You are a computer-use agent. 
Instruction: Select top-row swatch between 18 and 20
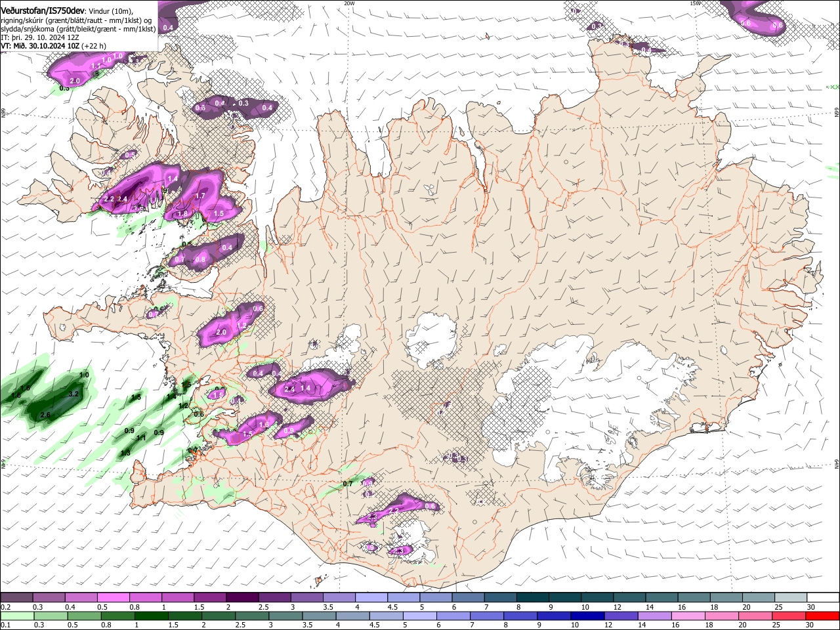click(726, 598)
